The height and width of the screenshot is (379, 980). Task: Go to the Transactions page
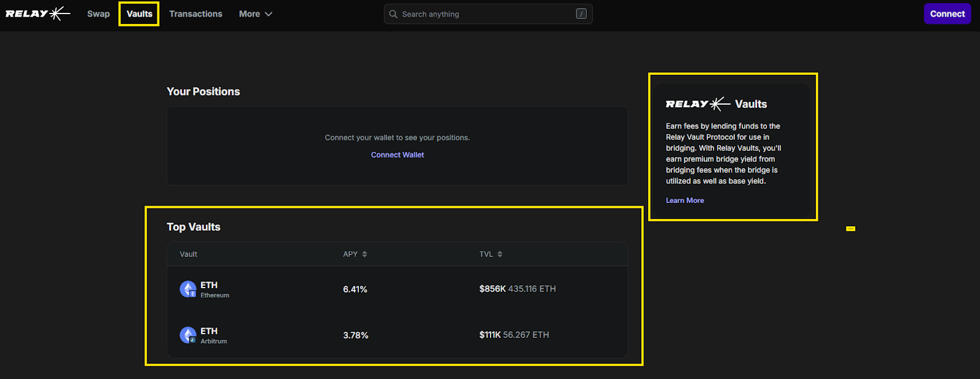[196, 13]
